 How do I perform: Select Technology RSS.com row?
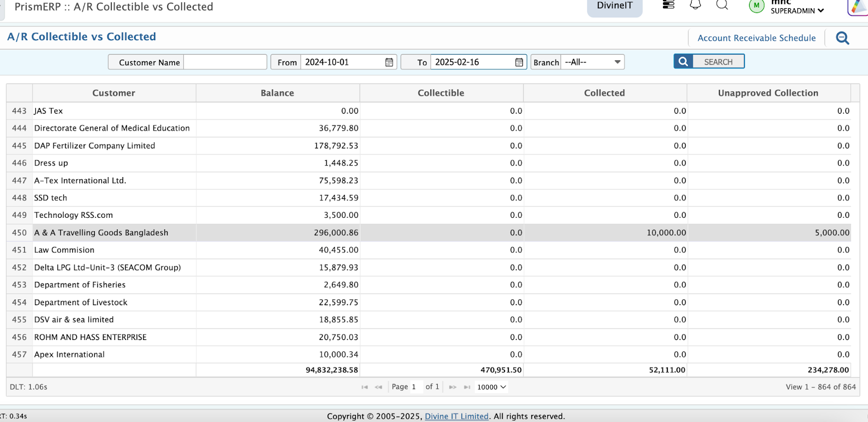point(429,215)
